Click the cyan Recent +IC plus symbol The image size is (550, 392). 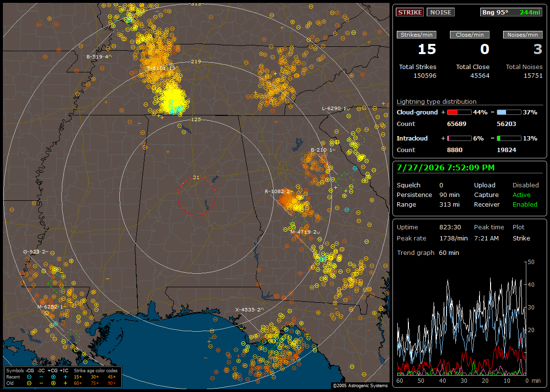pyautogui.click(x=65, y=377)
